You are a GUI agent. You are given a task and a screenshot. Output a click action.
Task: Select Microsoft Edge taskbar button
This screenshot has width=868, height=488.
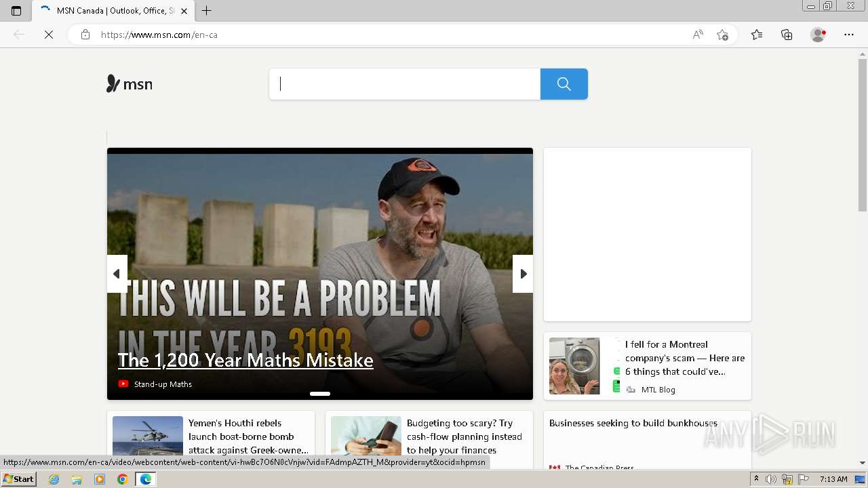click(146, 479)
